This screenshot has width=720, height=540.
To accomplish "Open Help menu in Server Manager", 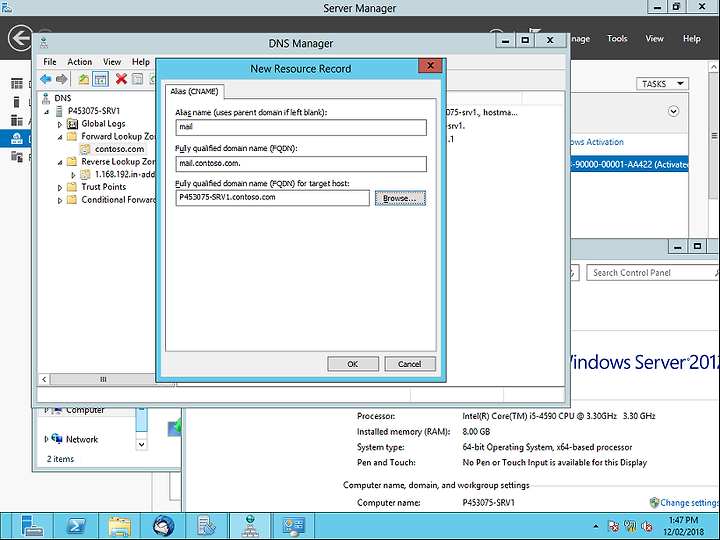I will [x=692, y=39].
